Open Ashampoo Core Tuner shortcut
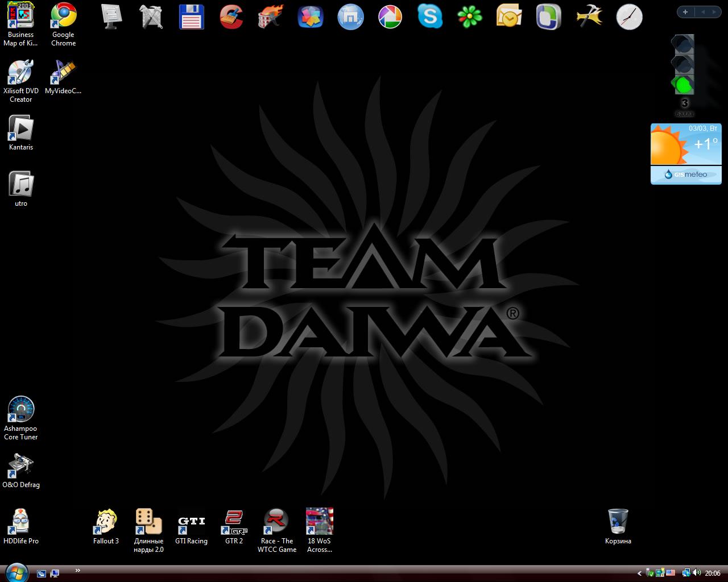The height and width of the screenshot is (582, 728). (21, 410)
